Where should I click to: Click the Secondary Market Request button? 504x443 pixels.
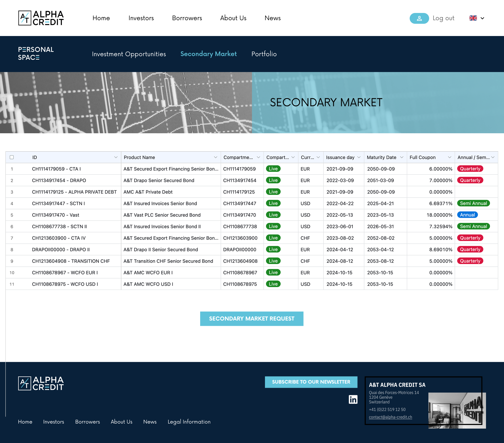pos(252,318)
